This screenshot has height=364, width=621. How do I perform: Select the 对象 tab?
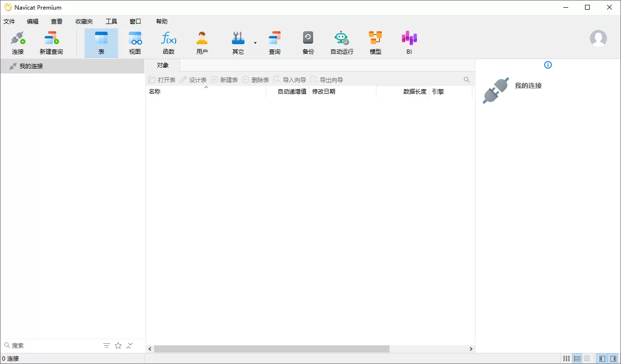[163, 65]
